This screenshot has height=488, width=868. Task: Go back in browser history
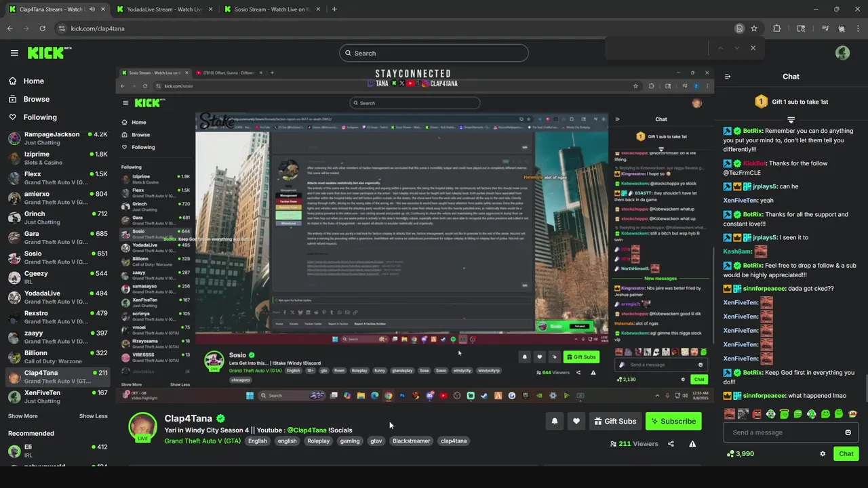click(x=10, y=28)
